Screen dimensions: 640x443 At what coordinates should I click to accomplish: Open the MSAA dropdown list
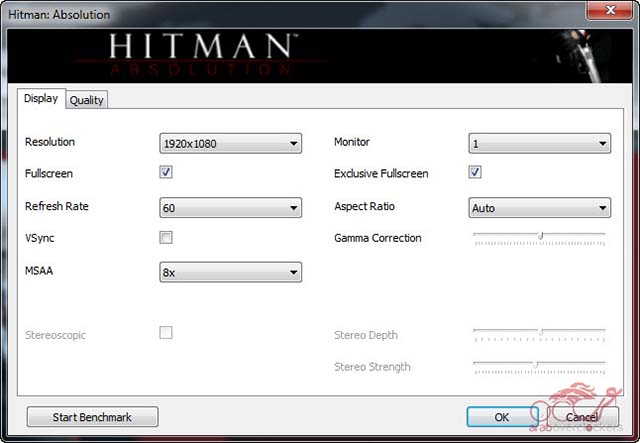[x=231, y=272]
